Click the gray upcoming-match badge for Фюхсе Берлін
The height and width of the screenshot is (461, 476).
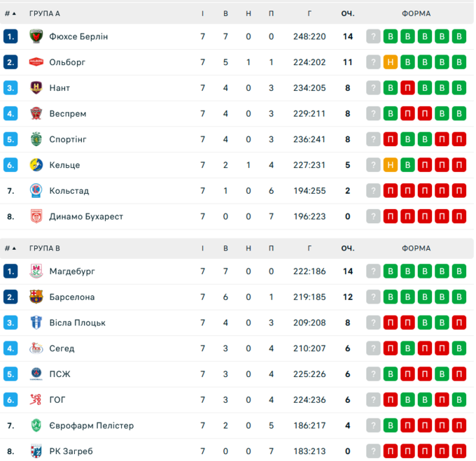click(374, 36)
